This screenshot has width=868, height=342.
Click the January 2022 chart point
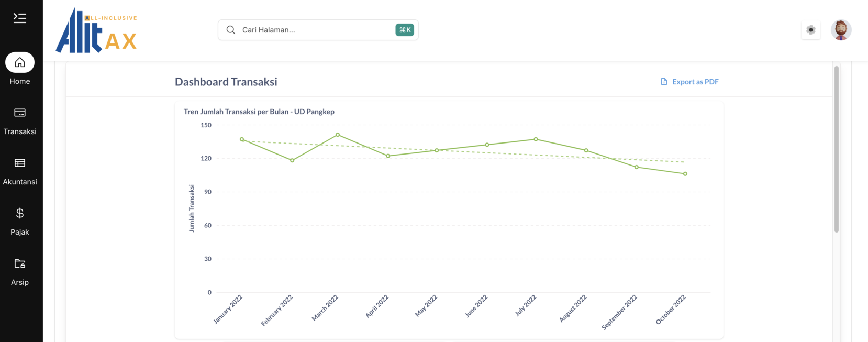[x=242, y=139]
